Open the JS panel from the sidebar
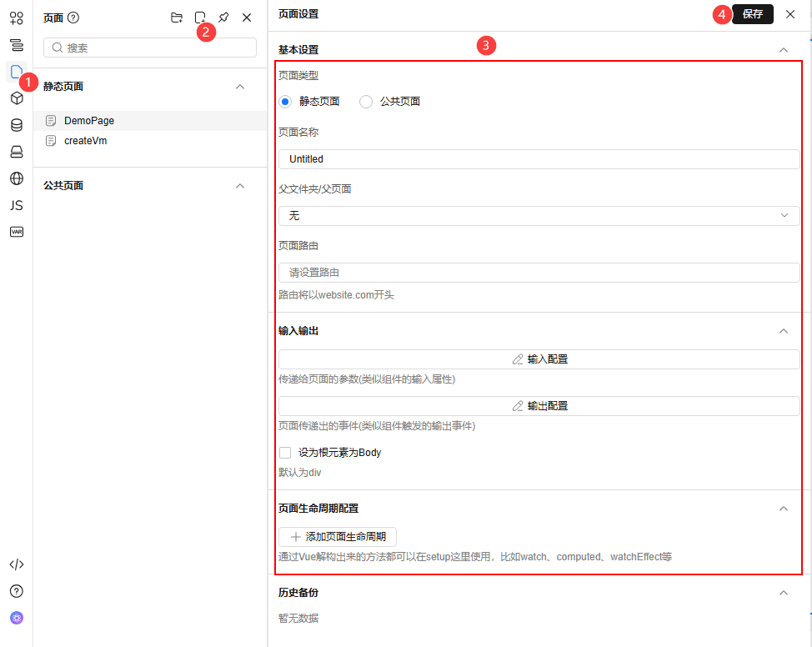Image resolution: width=812 pixels, height=647 pixels. coord(17,204)
